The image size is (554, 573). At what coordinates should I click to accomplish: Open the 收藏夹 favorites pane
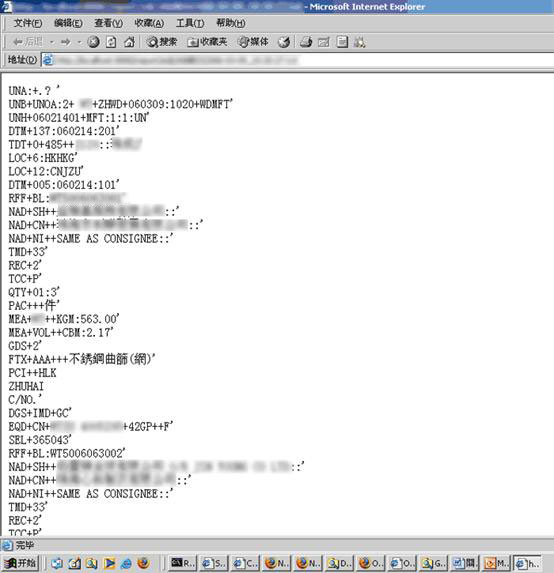(207, 42)
